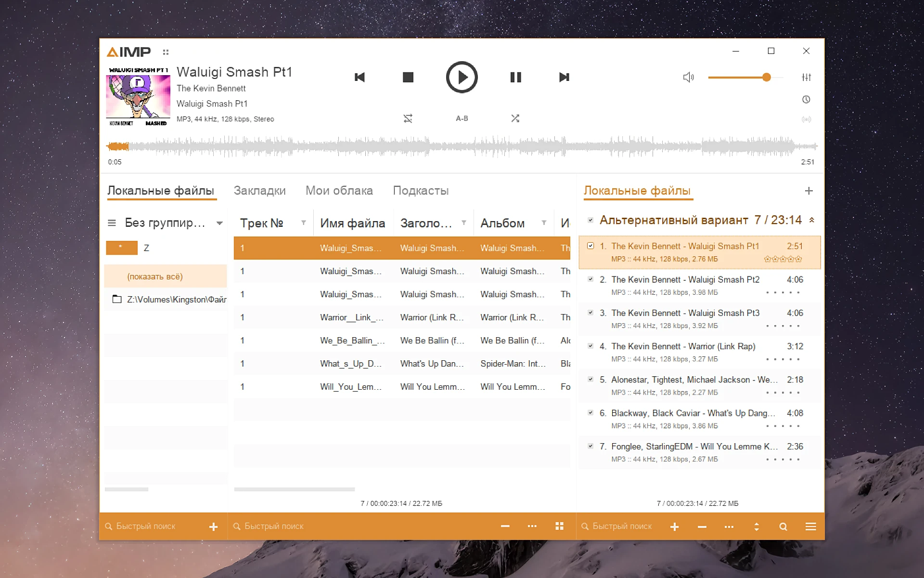
Task: Stop playback with the stop button
Action: 408,77
